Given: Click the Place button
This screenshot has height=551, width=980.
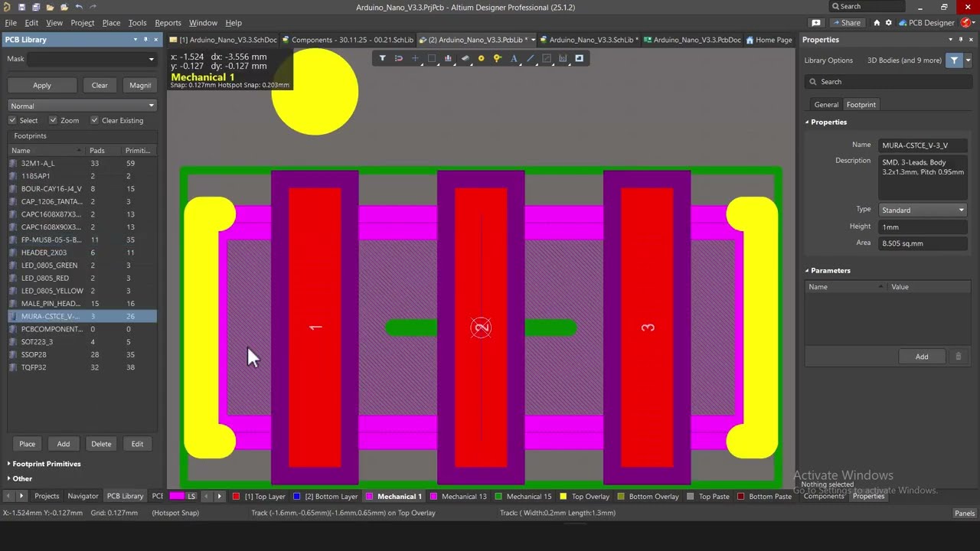Looking at the screenshot, I should 27,444.
